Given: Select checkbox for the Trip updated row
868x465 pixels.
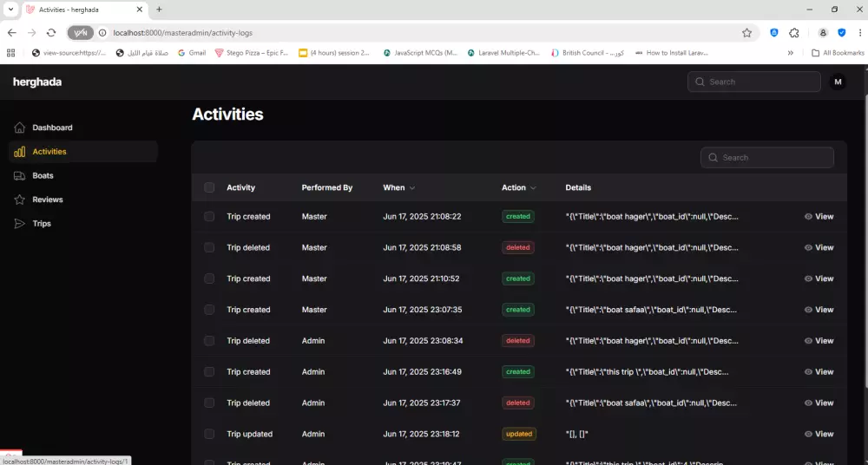Looking at the screenshot, I should tap(209, 434).
